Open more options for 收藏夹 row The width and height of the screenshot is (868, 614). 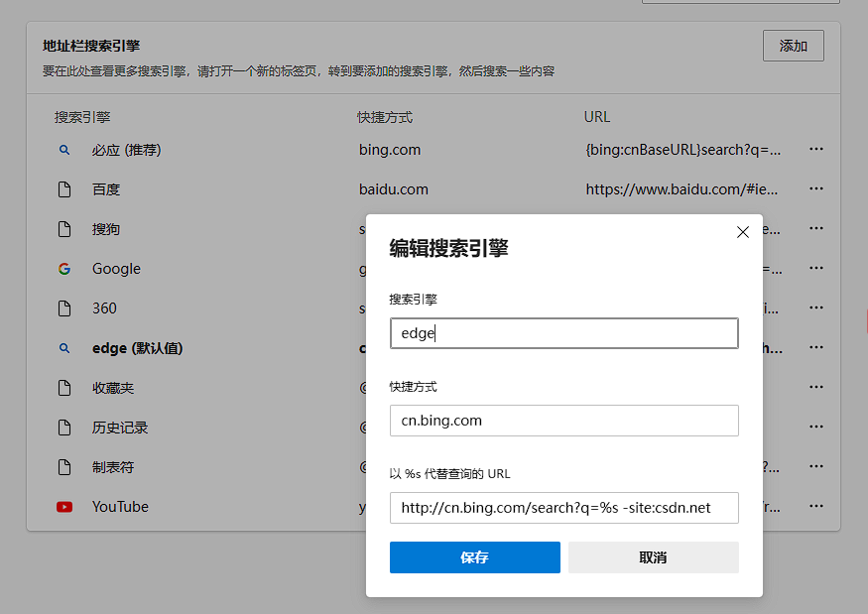(x=816, y=387)
